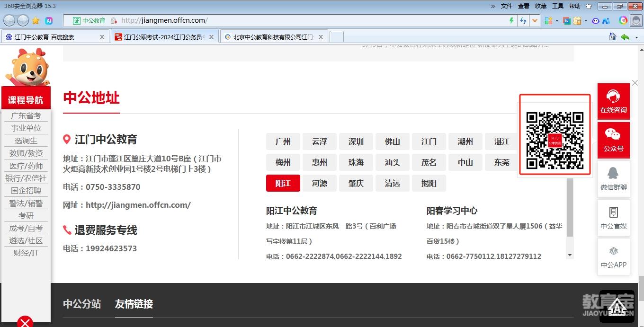
Task: Switch to 江门中公教育_百度搜索 tab
Action: pos(55,36)
